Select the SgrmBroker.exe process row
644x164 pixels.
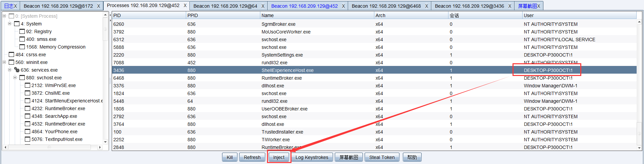374,24
